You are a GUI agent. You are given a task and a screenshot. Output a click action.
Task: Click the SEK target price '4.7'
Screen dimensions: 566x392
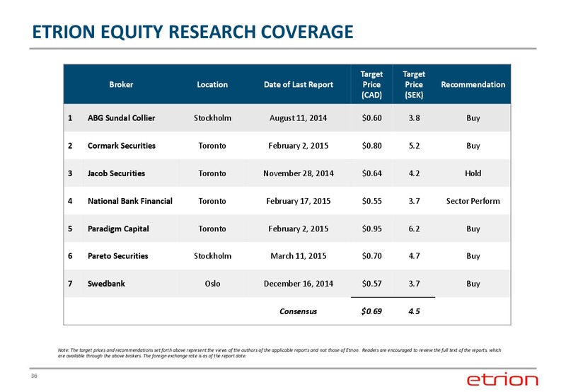(x=414, y=256)
